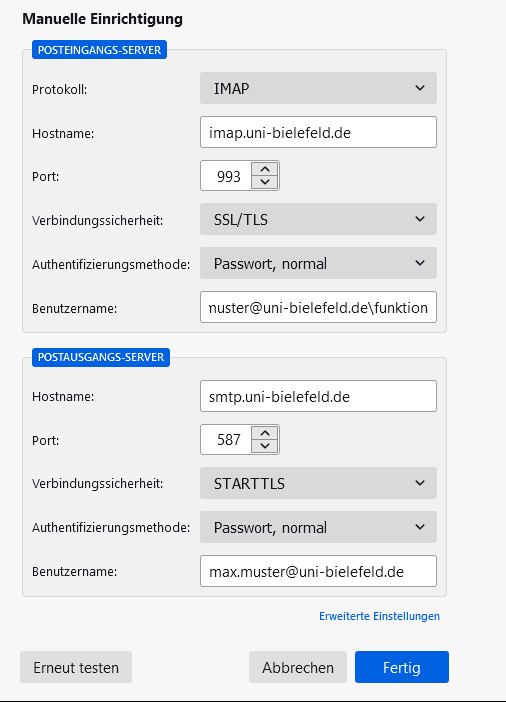Decrease outgoing server port with down arrow
This screenshot has height=702, width=506.
[x=265, y=446]
